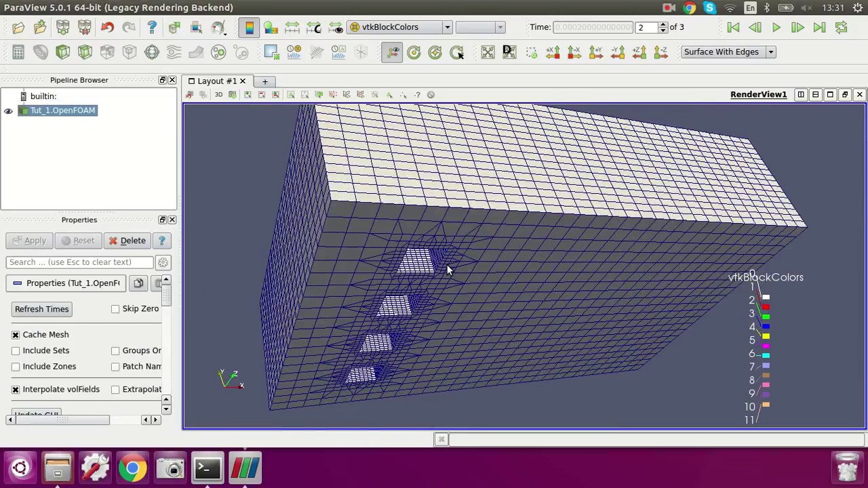Add new layout tab with plus
868x488 pixels.
pos(264,81)
